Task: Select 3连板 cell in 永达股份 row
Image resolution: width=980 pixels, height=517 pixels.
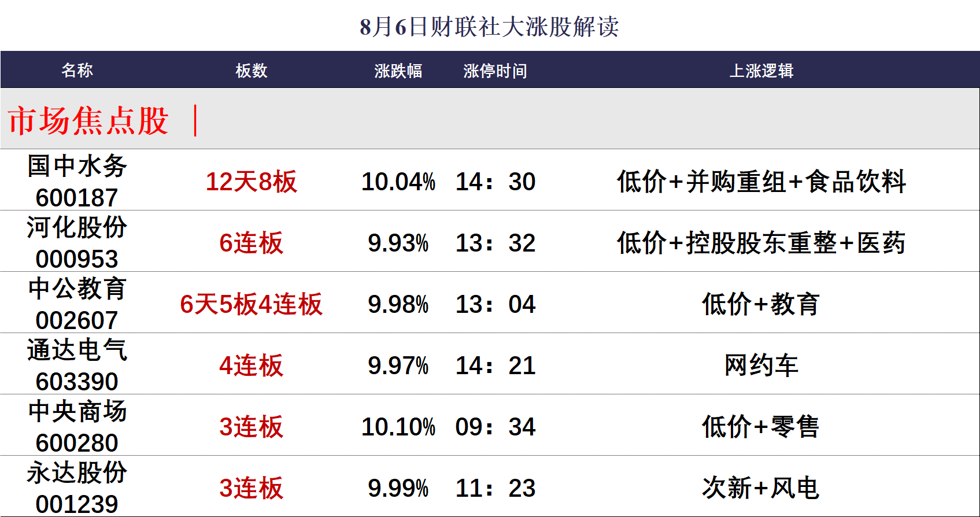Action: click(x=252, y=488)
